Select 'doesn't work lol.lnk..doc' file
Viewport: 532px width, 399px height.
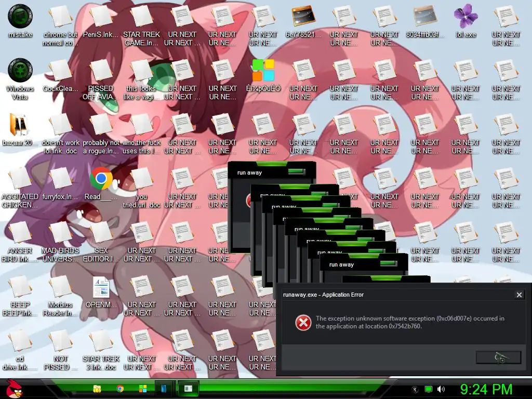60,134
